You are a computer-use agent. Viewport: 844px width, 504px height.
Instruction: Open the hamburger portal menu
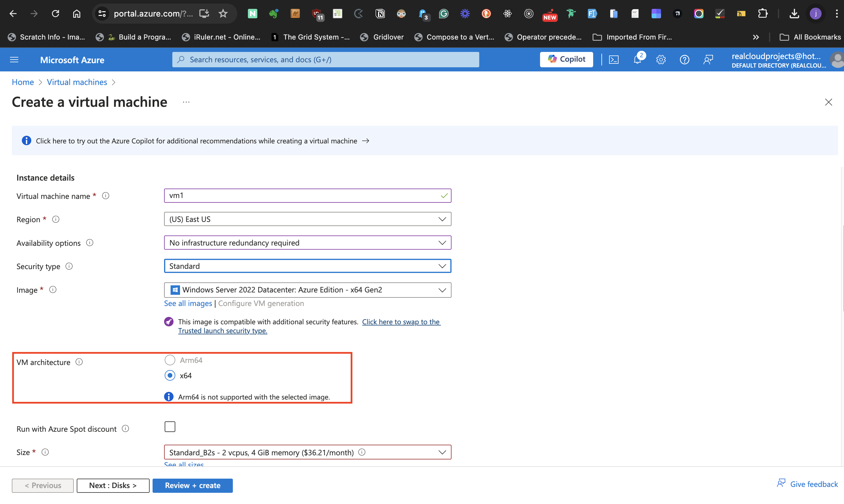(x=14, y=60)
